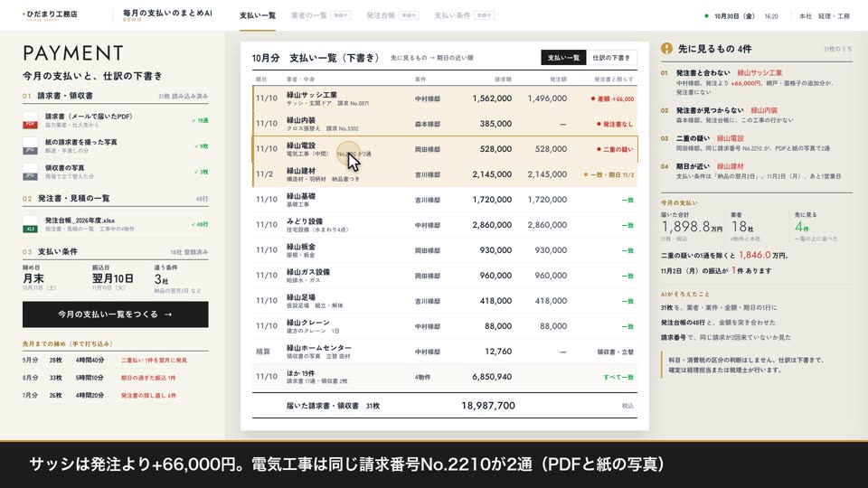Click the 請求額 column header
Viewport: 868px width, 488px height.
coord(503,80)
